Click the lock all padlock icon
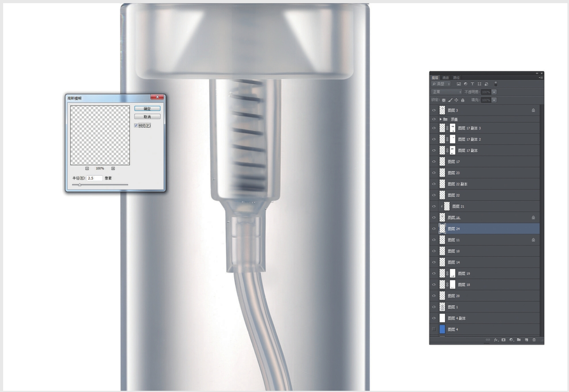 [x=463, y=100]
